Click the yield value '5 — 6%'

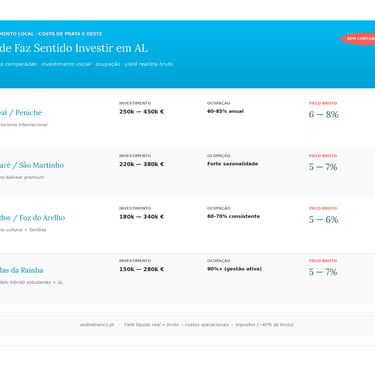tap(323, 219)
